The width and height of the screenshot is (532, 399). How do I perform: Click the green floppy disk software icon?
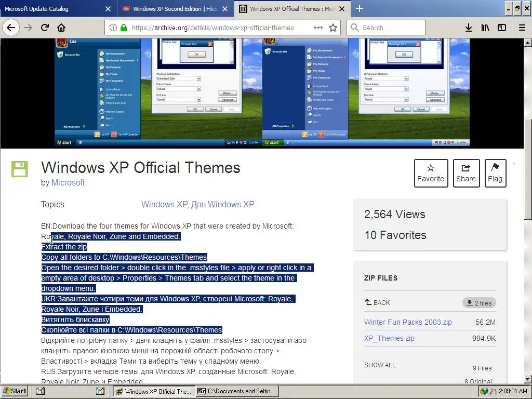point(20,169)
